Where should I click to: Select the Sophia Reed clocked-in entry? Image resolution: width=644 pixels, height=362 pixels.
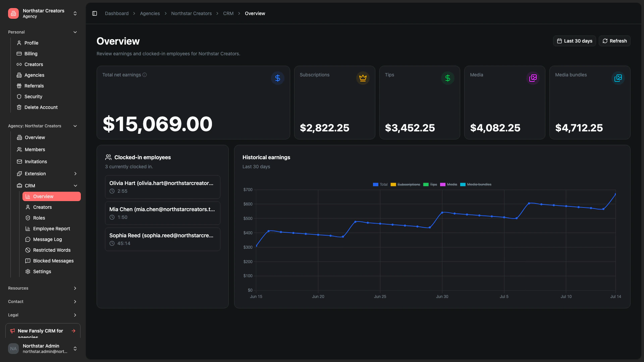(x=163, y=239)
